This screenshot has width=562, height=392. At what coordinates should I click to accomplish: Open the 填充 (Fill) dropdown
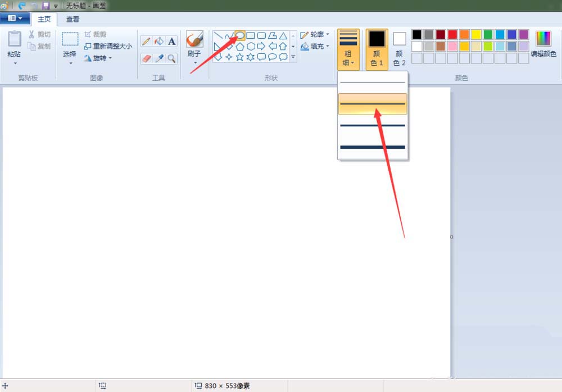(315, 46)
